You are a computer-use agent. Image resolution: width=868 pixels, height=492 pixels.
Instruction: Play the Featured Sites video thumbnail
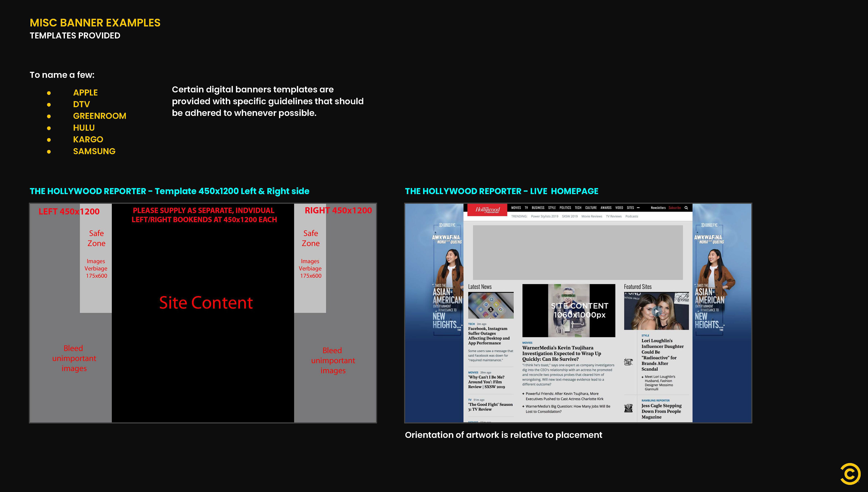(x=656, y=311)
